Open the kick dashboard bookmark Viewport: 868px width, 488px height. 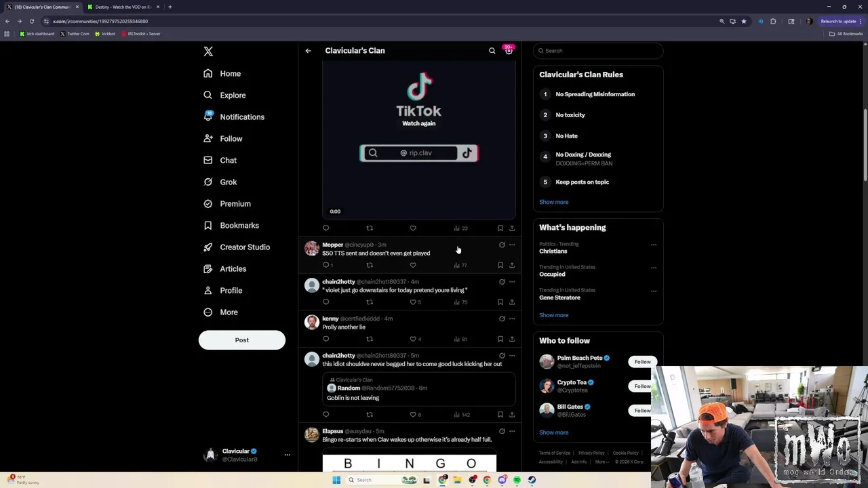click(37, 34)
